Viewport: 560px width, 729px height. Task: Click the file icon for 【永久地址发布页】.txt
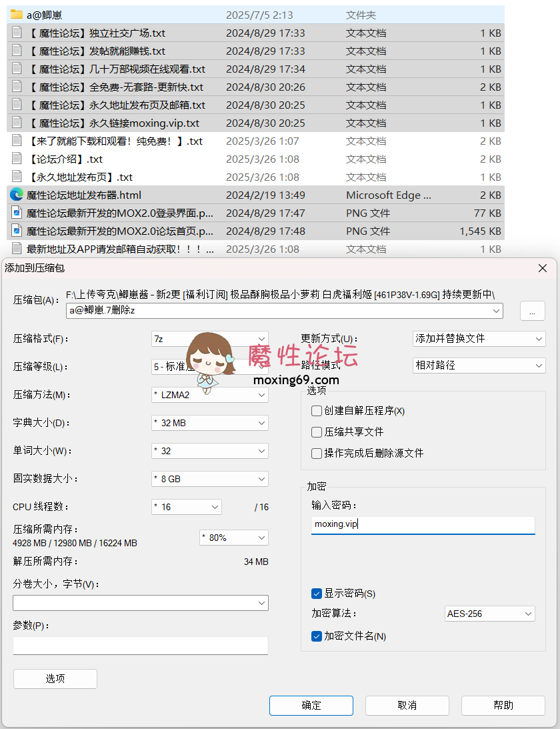pos(17,177)
